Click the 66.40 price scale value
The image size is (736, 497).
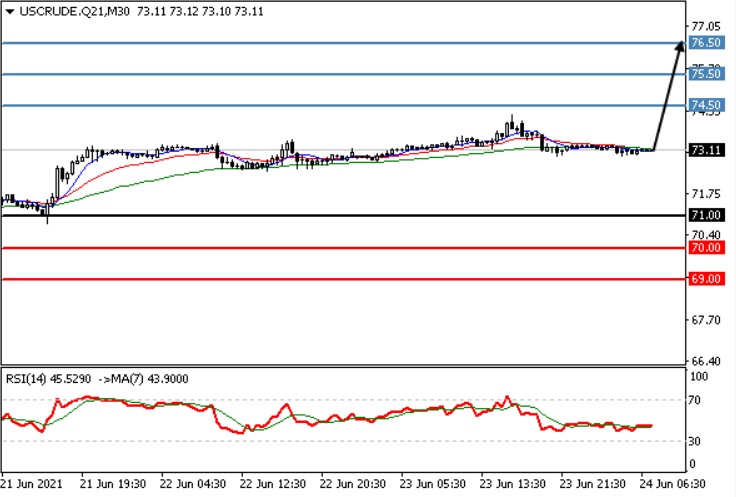[x=706, y=361]
